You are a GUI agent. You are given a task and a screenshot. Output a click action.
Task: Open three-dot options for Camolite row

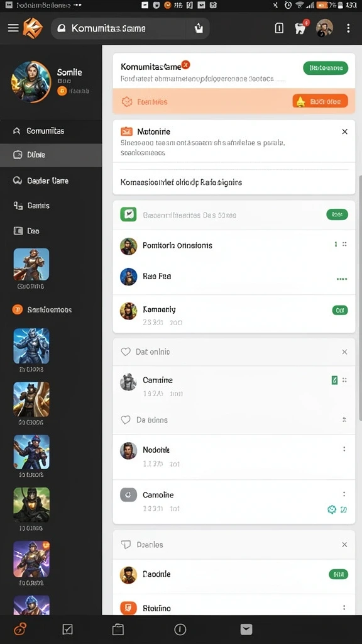point(344,494)
